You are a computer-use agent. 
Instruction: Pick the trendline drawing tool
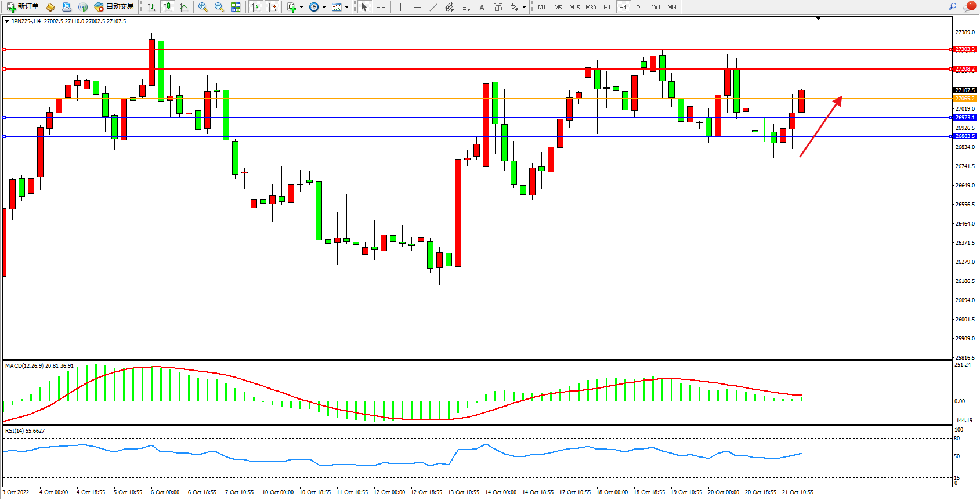[x=433, y=7]
